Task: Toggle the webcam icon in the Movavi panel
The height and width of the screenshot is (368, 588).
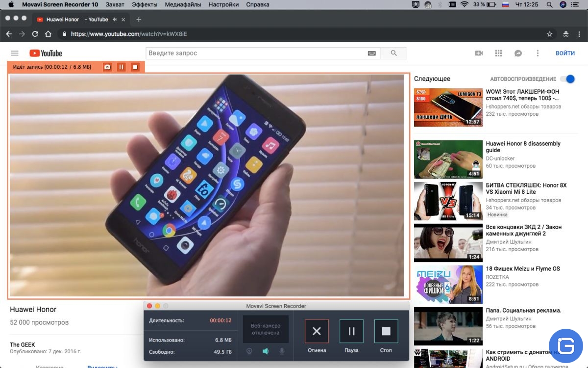Action: click(249, 351)
